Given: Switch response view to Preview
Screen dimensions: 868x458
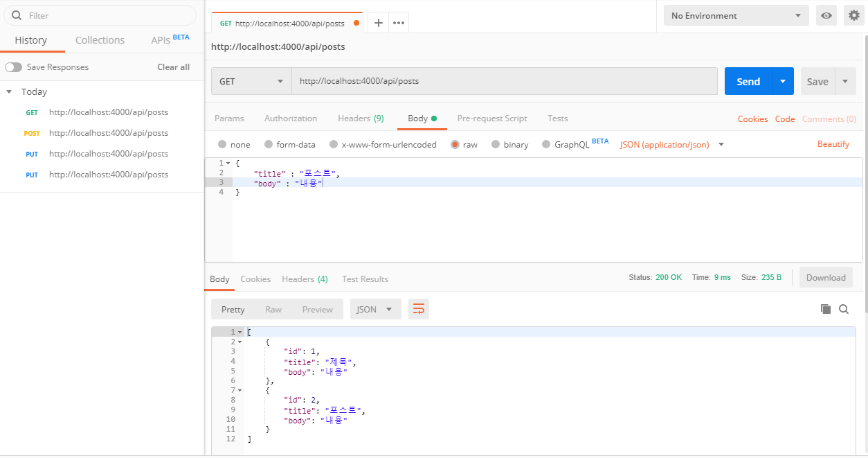Looking at the screenshot, I should click(318, 309).
